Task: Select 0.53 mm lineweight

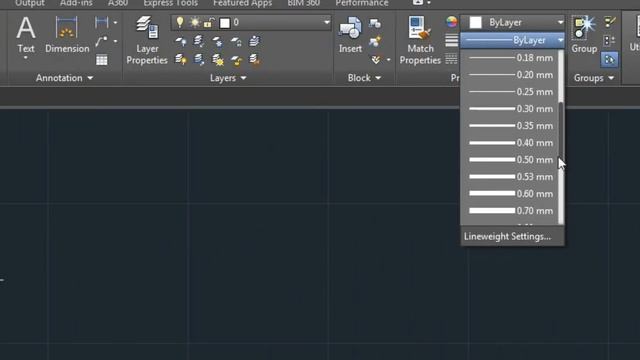Action: 510,177
